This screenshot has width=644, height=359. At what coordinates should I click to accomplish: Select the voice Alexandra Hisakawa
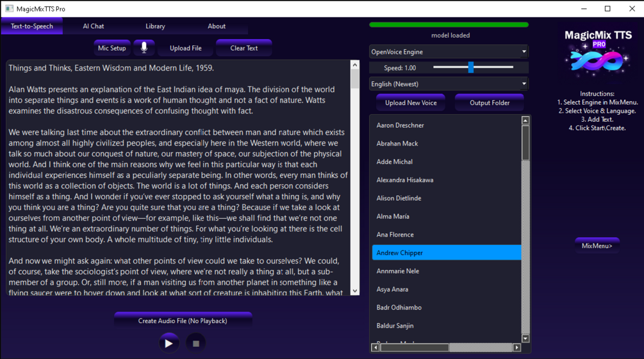tap(447, 180)
